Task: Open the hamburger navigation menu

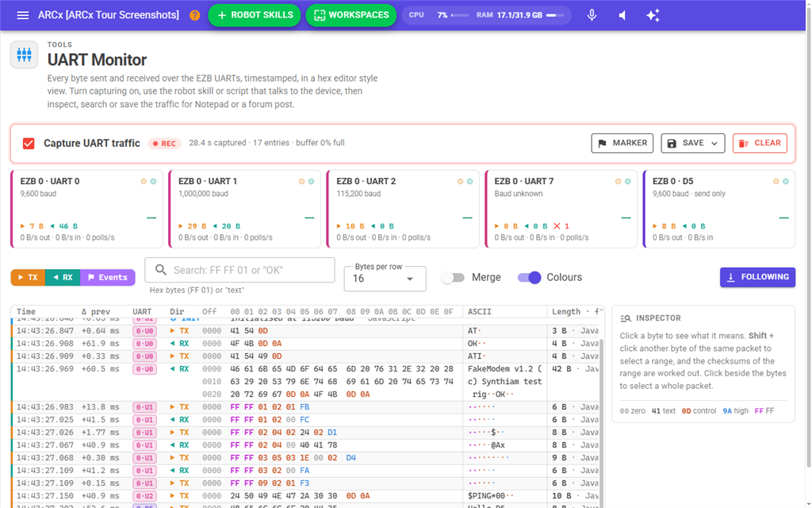Action: 23,15
